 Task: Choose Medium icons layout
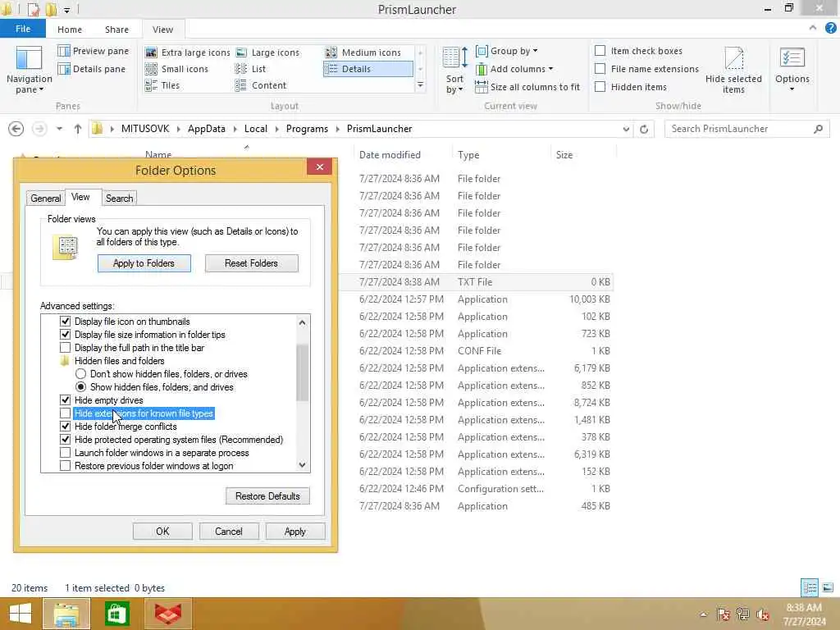coord(363,52)
